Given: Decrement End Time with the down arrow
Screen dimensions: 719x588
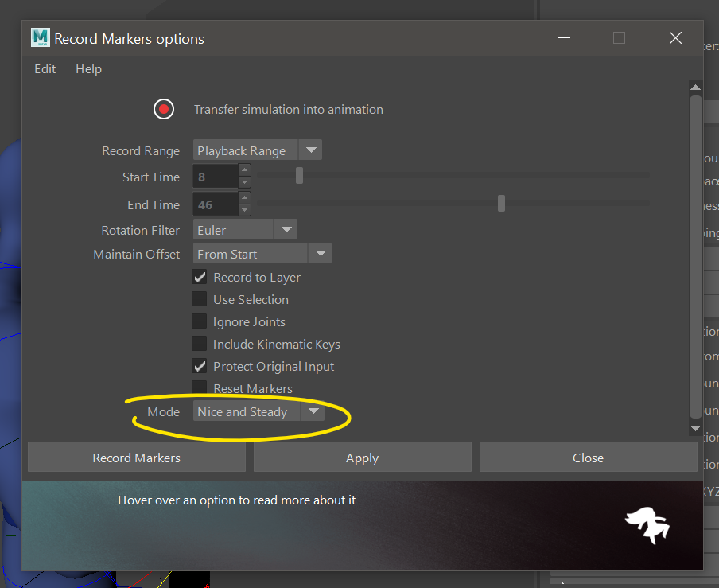Looking at the screenshot, I should click(244, 211).
